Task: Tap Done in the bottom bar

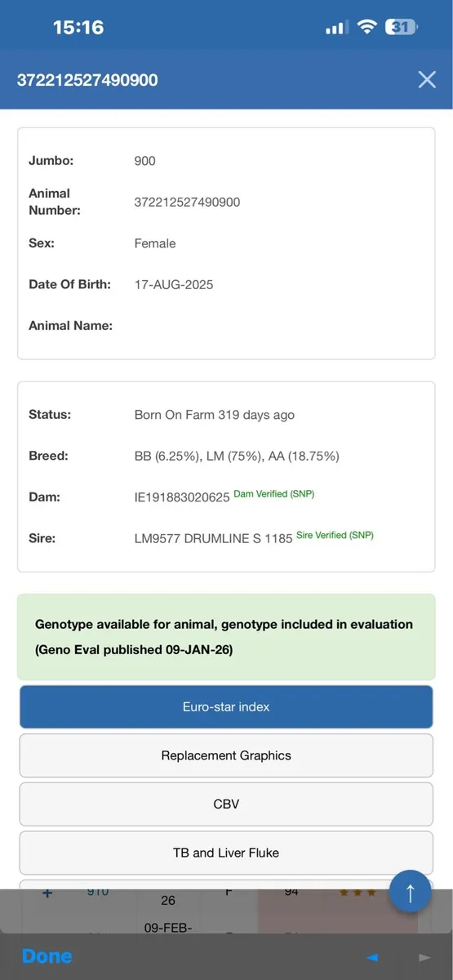Action: click(47, 956)
